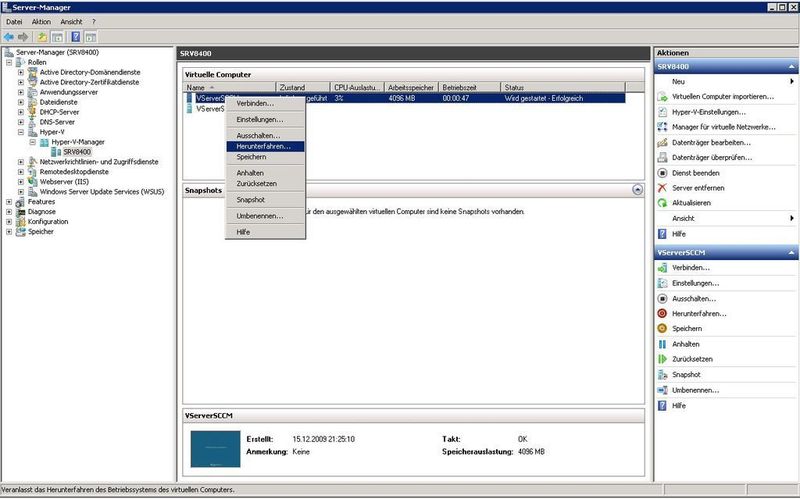The image size is (800, 499).
Task: Click Snapshot icon in Aktionen pane
Action: (x=662, y=375)
